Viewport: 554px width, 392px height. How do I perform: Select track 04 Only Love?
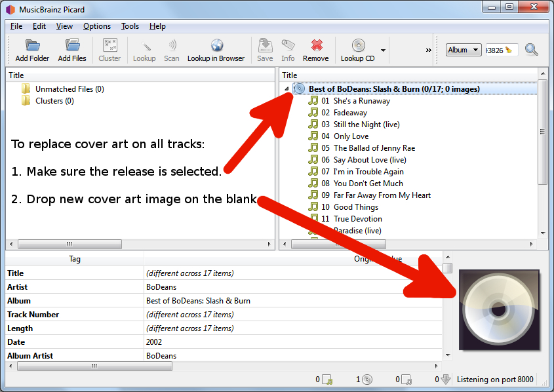click(x=351, y=136)
